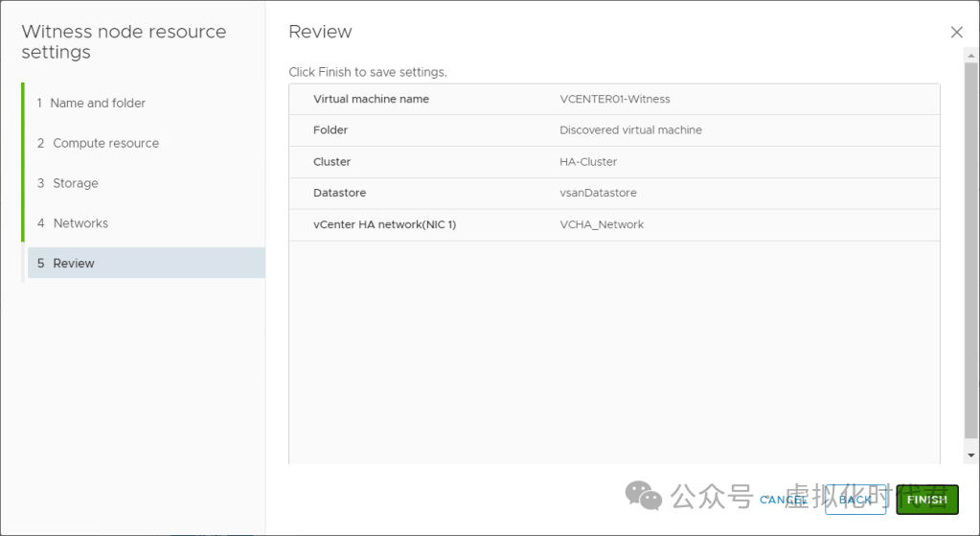
Task: Select the Virtual machine name label
Action: (x=371, y=99)
